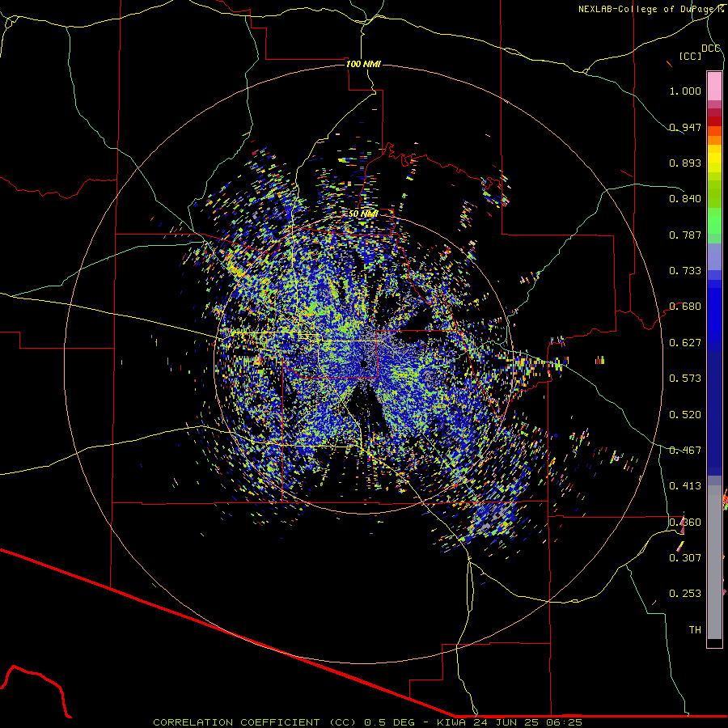Select the 0.573 scale value
The width and height of the screenshot is (728, 728).
coord(685,378)
